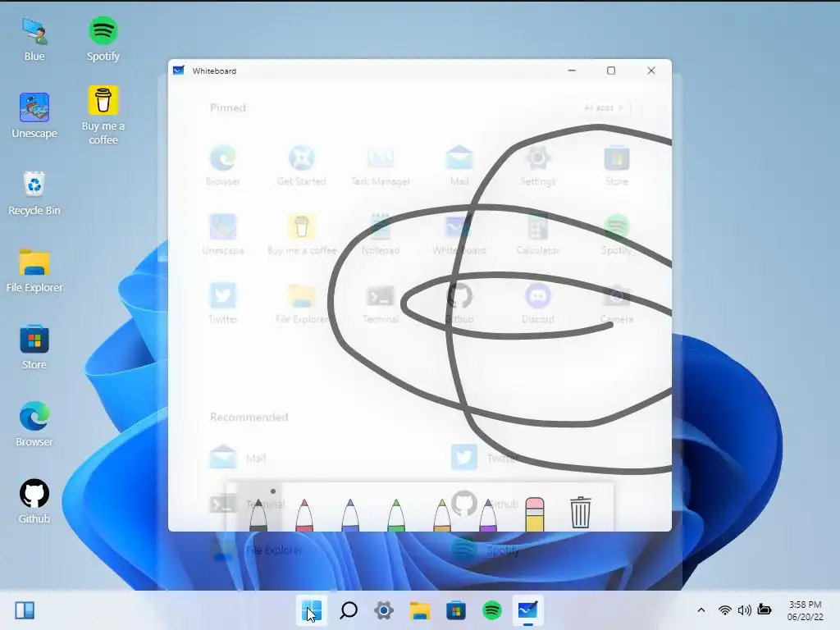This screenshot has height=630, width=840.
Task: Open the Github desktop shortcut
Action: pos(34,501)
